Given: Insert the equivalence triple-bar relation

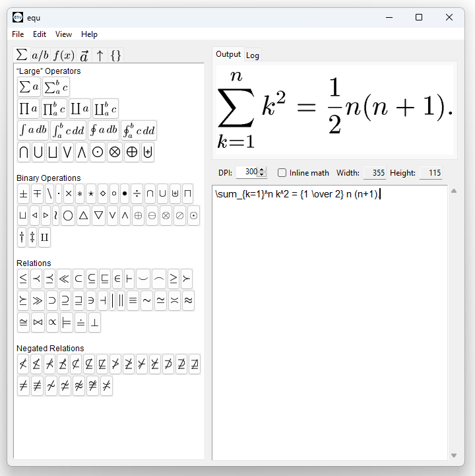Looking at the screenshot, I should (x=133, y=300).
